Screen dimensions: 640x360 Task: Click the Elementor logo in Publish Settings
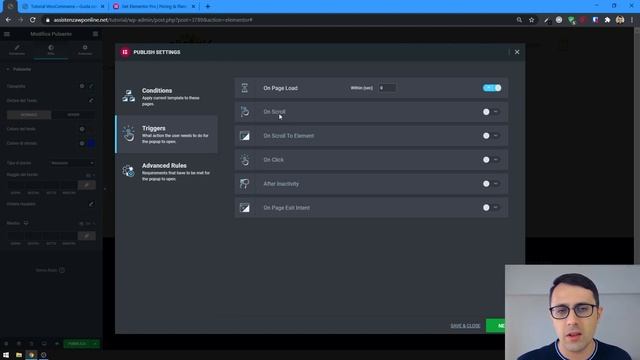125,52
